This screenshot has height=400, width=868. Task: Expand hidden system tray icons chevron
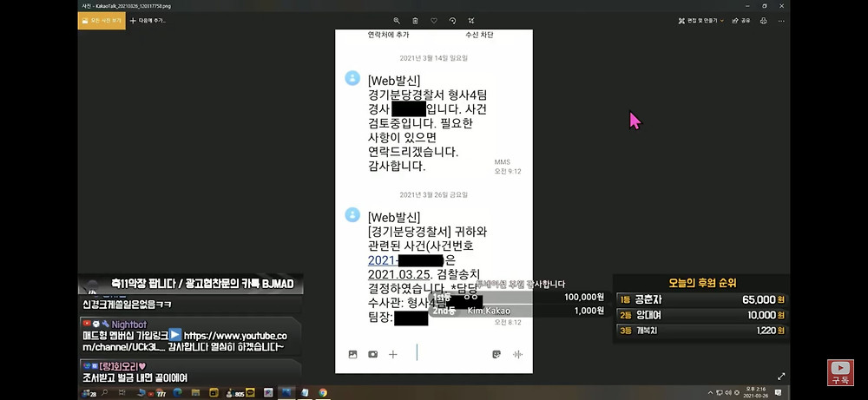tap(712, 393)
